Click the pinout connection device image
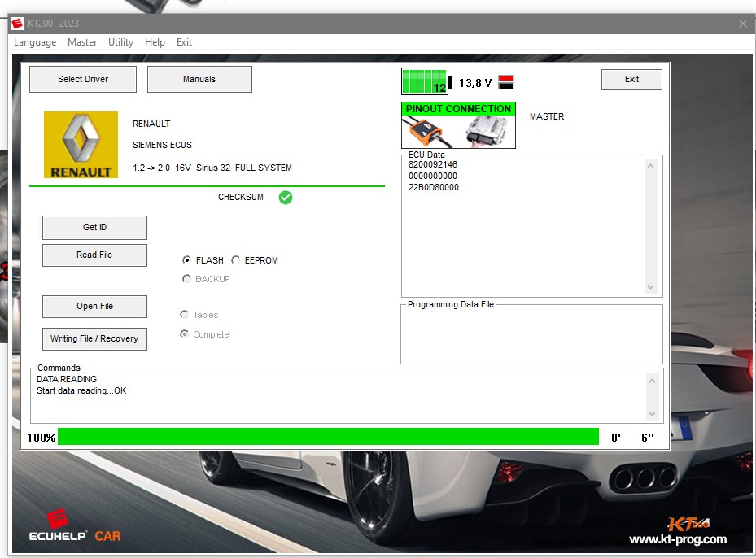This screenshot has height=558, width=756. pos(458,132)
